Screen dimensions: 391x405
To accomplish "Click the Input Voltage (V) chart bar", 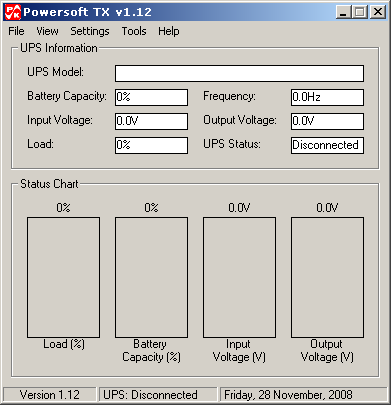I will pyautogui.click(x=239, y=278).
